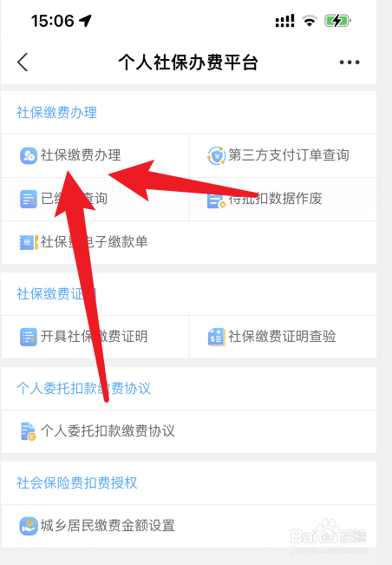Image resolution: width=392 pixels, height=565 pixels.
Task: Open 城乡居民缴费金额设置 item
Action: pyautogui.click(x=189, y=526)
